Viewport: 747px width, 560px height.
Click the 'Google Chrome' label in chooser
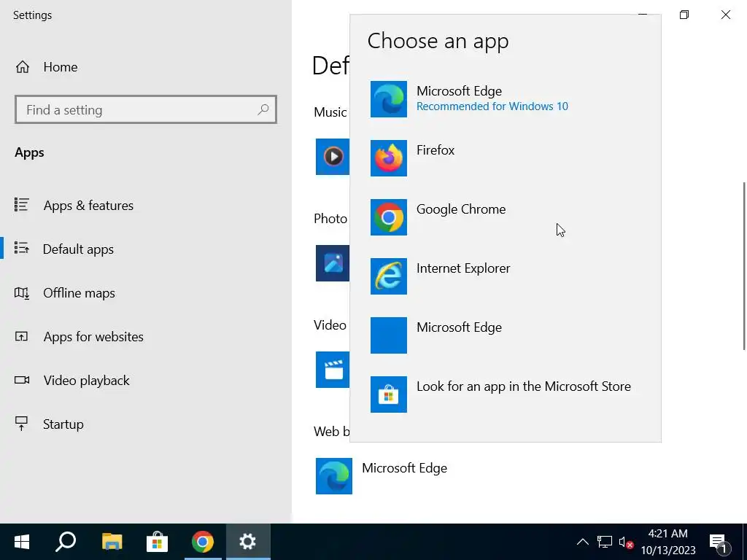(x=461, y=209)
